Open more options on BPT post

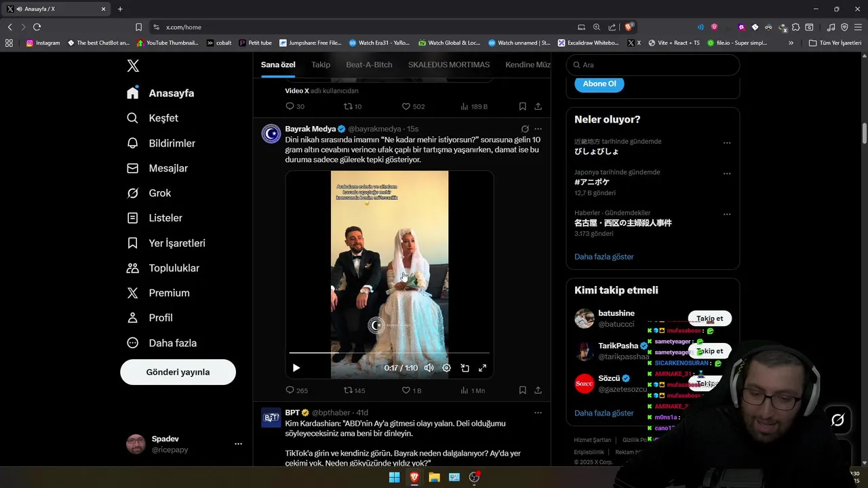538,413
